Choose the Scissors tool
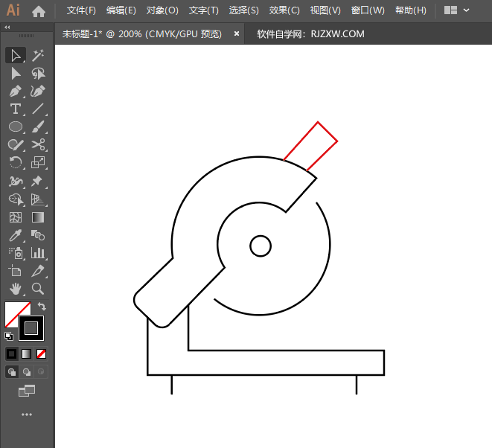The height and width of the screenshot is (448, 492). pyautogui.click(x=38, y=145)
